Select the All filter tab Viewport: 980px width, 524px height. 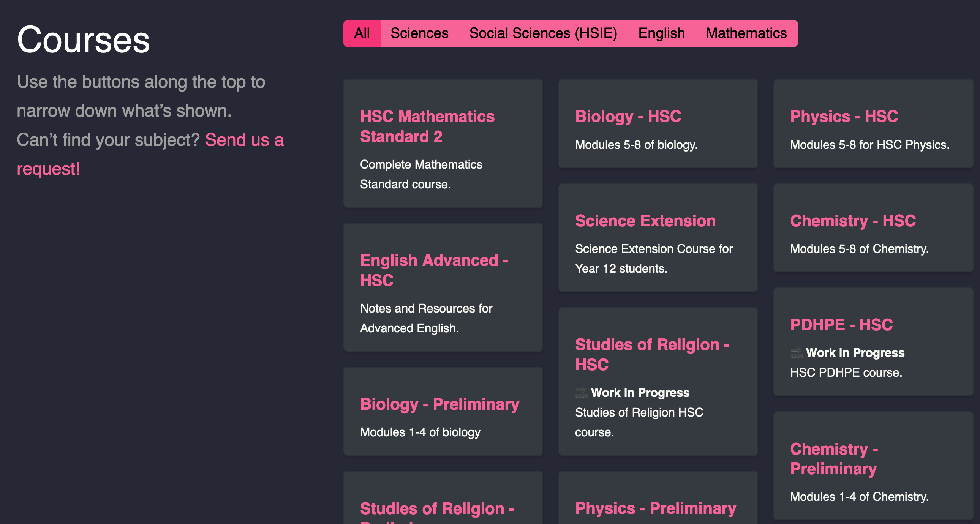pyautogui.click(x=362, y=33)
